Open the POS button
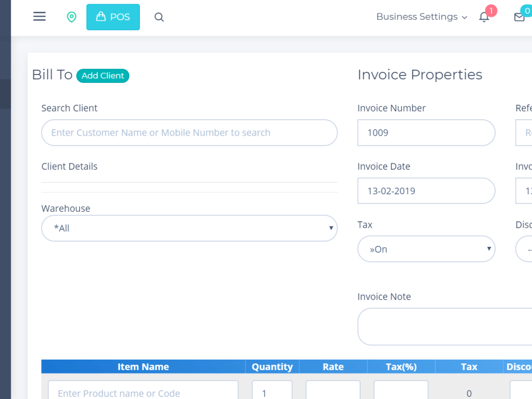Screen dimensions: 532x399 coord(113,17)
